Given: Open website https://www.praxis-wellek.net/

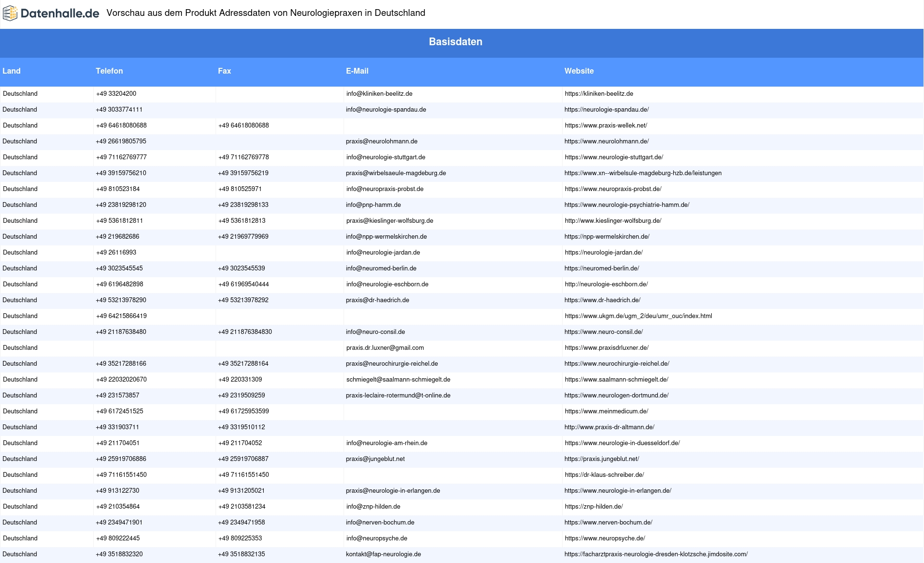Looking at the screenshot, I should 606,126.
